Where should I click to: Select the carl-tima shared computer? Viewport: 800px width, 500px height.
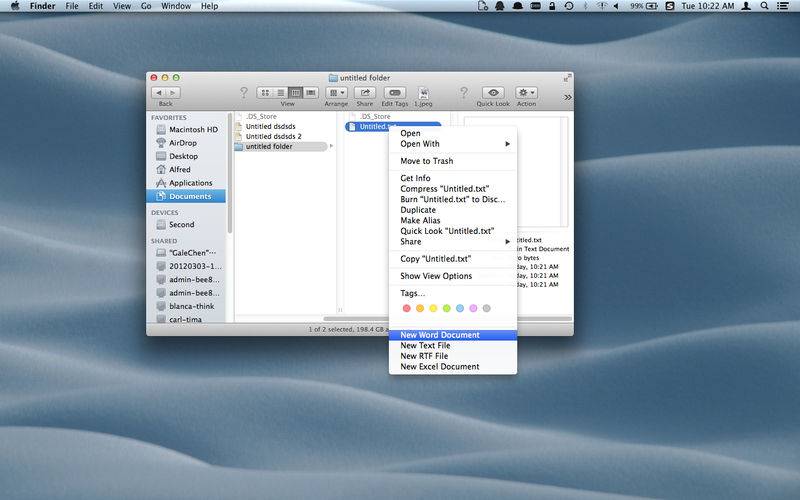click(x=186, y=319)
